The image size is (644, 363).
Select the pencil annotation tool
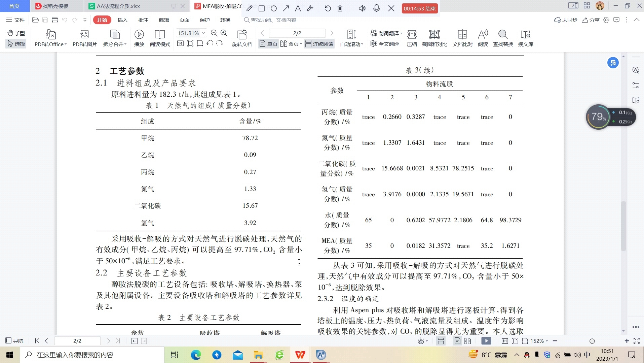(x=250, y=8)
